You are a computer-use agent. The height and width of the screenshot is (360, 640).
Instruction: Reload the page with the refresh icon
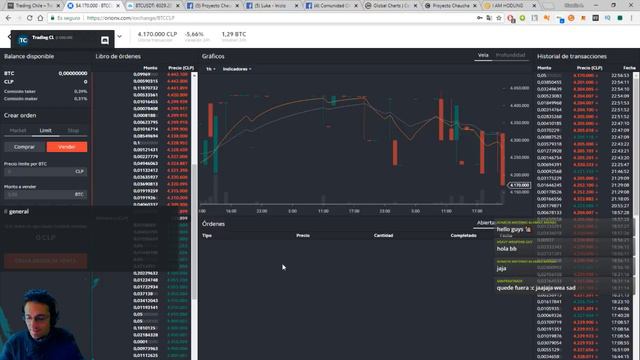(x=29, y=18)
